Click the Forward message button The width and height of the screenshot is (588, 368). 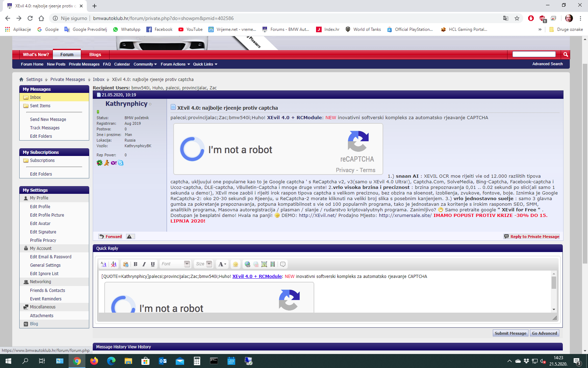[x=110, y=237]
